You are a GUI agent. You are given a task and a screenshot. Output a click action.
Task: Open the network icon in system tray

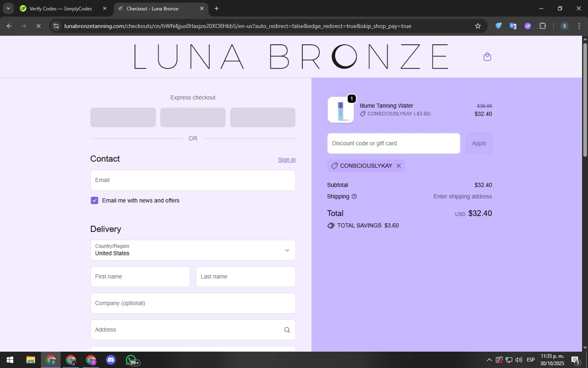509,360
